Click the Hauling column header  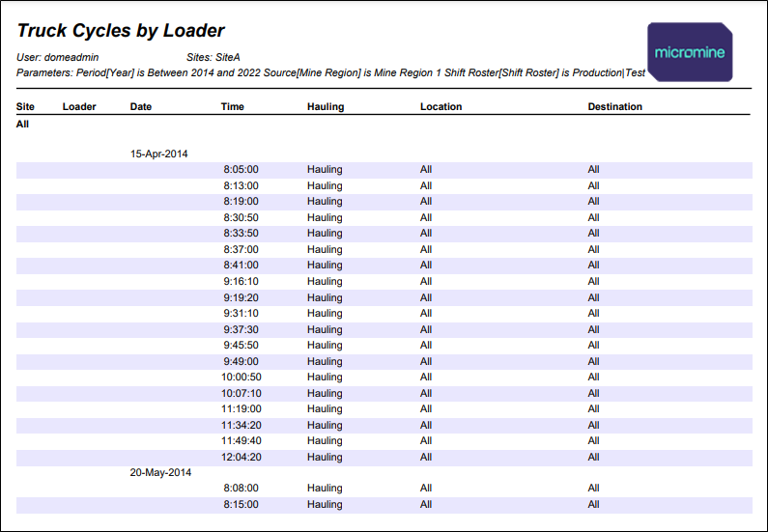coord(326,107)
